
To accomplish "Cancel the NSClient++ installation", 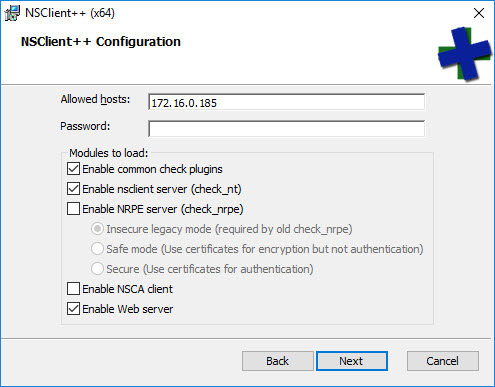I will tap(443, 361).
